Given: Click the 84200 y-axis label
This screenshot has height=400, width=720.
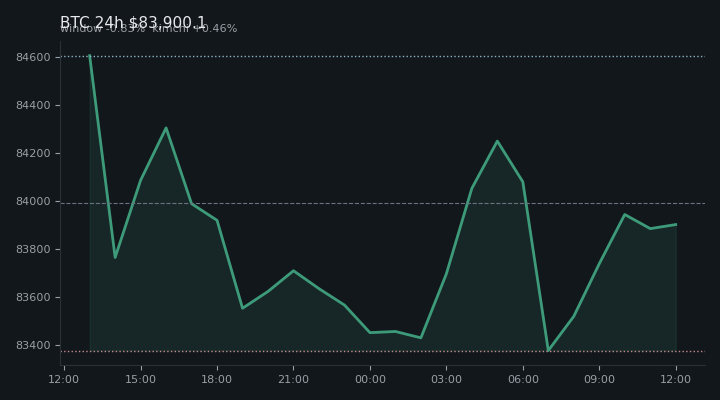Looking at the screenshot, I should pyautogui.click(x=33, y=153).
